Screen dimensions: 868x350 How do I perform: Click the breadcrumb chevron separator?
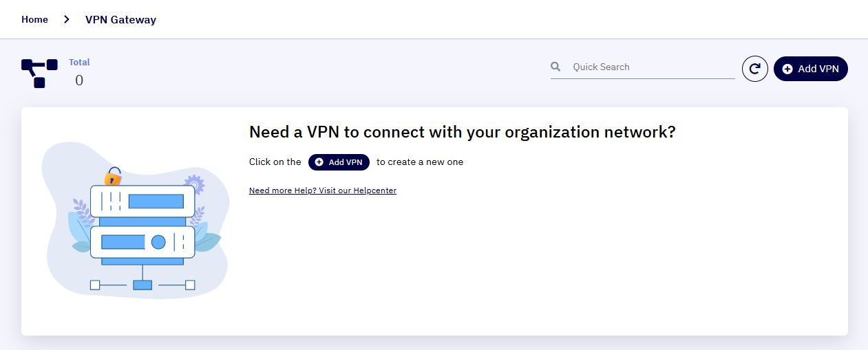click(x=67, y=19)
